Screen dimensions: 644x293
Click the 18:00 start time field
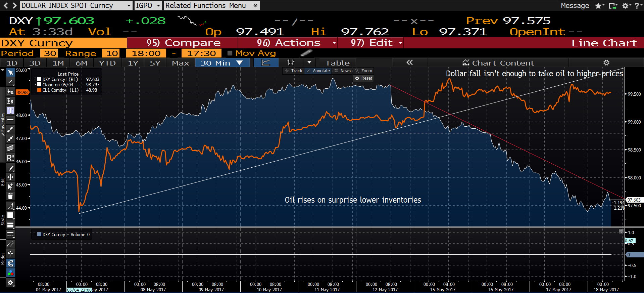click(x=146, y=53)
